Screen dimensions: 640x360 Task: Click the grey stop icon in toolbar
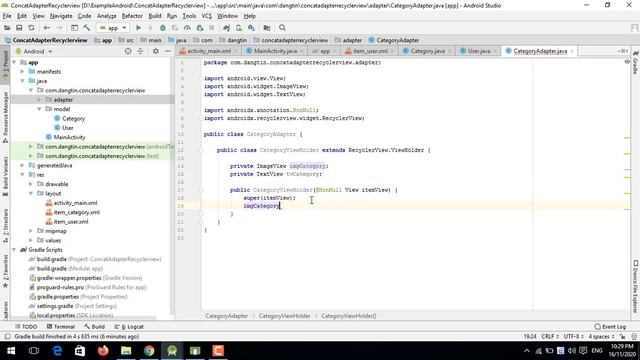coord(211,28)
